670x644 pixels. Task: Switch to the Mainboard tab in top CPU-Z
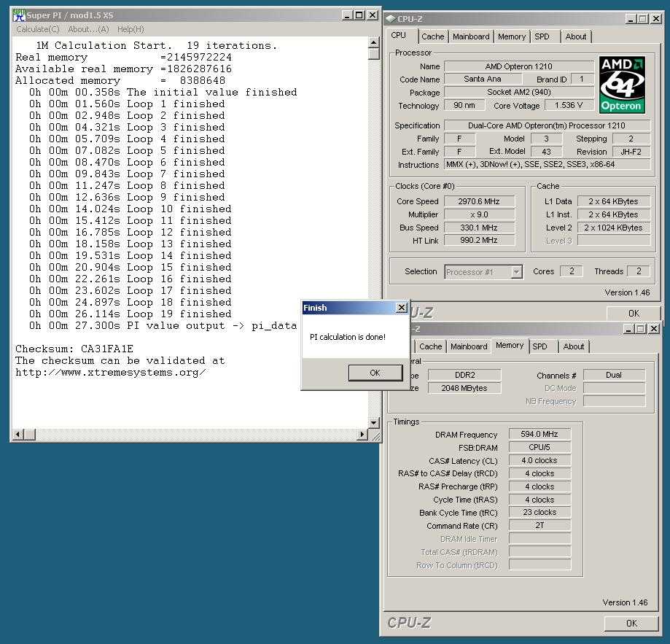point(471,36)
